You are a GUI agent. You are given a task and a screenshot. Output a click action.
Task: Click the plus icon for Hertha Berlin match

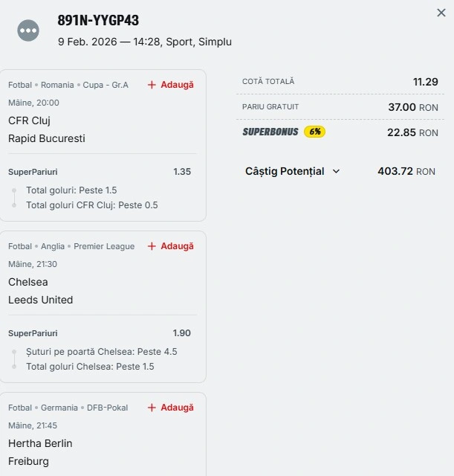pos(152,408)
